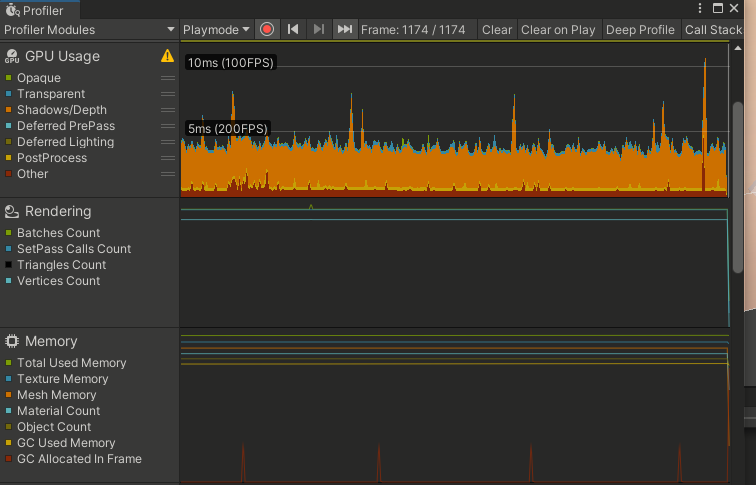The image size is (756, 485).
Task: Click the GC Allocated In Frame swatch
Action: [9, 459]
